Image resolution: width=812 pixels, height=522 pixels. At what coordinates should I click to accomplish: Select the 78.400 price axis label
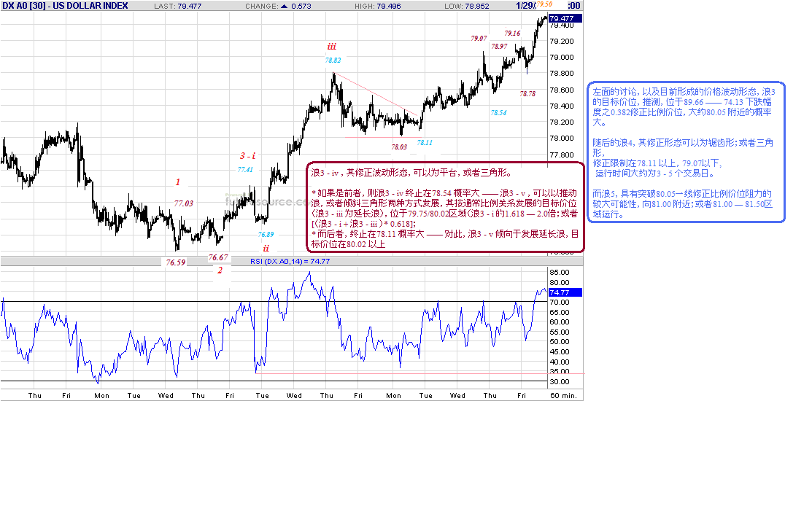(561, 106)
